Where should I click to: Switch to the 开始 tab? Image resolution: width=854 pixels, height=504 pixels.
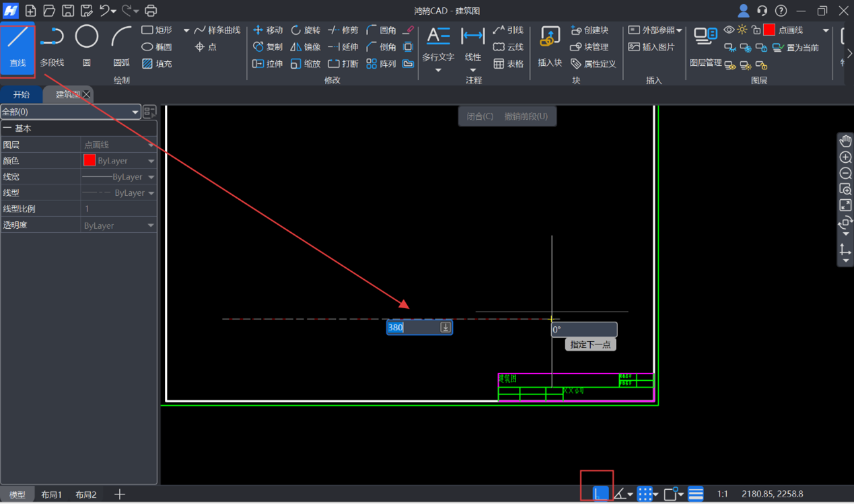pyautogui.click(x=22, y=95)
